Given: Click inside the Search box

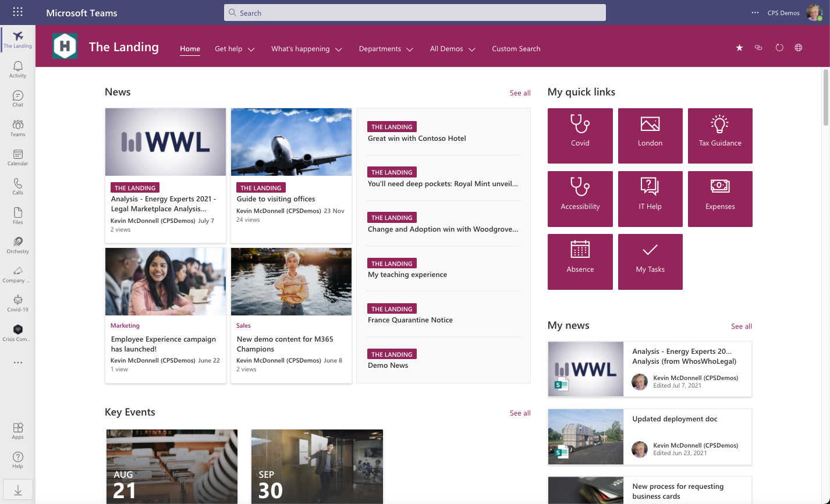Looking at the screenshot, I should (414, 13).
